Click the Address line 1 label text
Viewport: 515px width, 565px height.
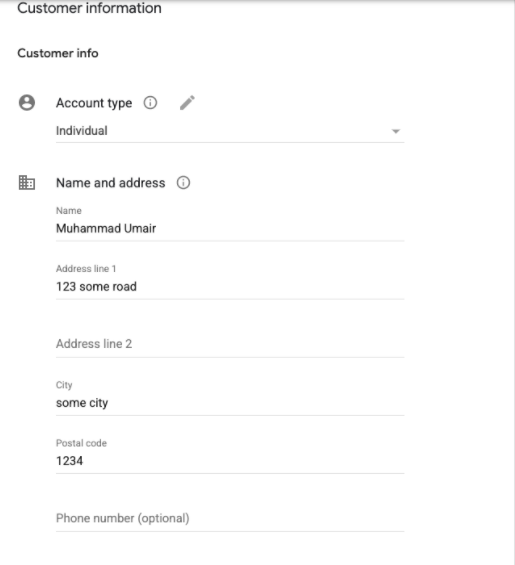click(x=86, y=269)
